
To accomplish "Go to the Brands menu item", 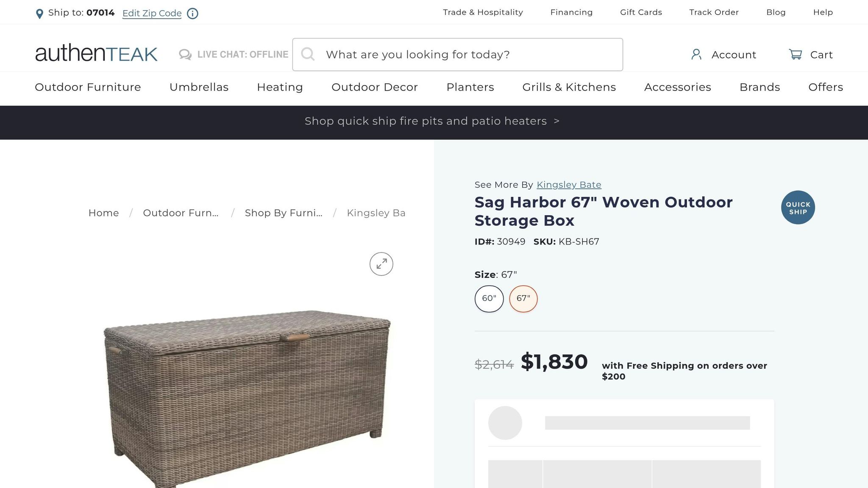I will coord(759,87).
